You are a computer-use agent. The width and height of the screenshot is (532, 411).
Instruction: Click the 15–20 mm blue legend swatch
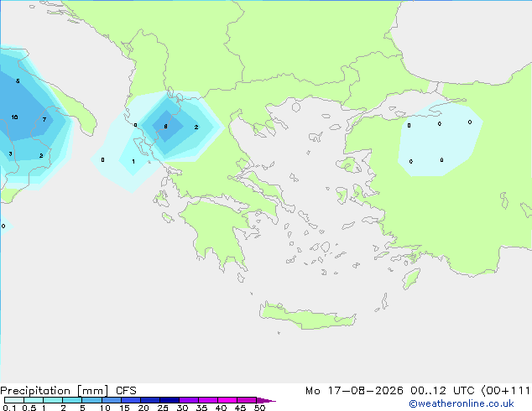131,400
